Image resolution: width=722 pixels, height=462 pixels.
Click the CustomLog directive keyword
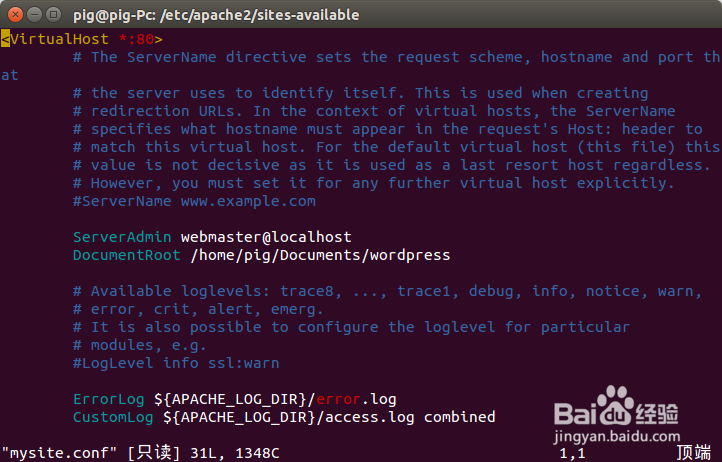pyautogui.click(x=113, y=417)
